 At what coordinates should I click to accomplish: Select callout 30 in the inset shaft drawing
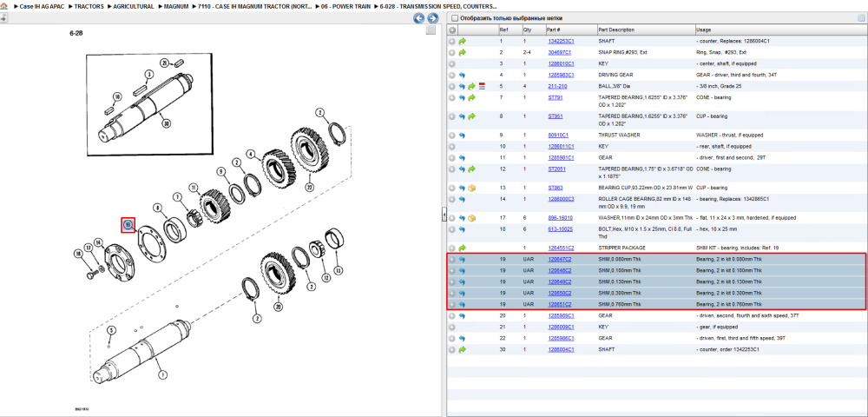coord(166,123)
